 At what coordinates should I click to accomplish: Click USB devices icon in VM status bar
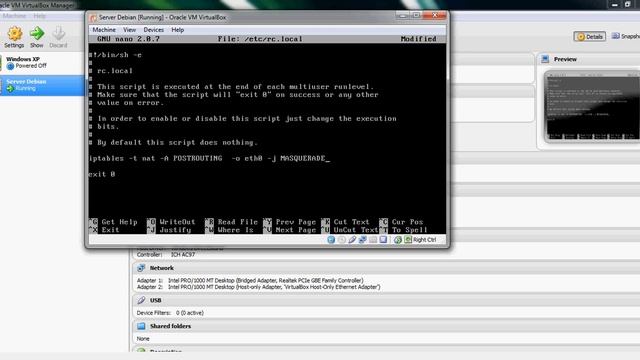352,240
